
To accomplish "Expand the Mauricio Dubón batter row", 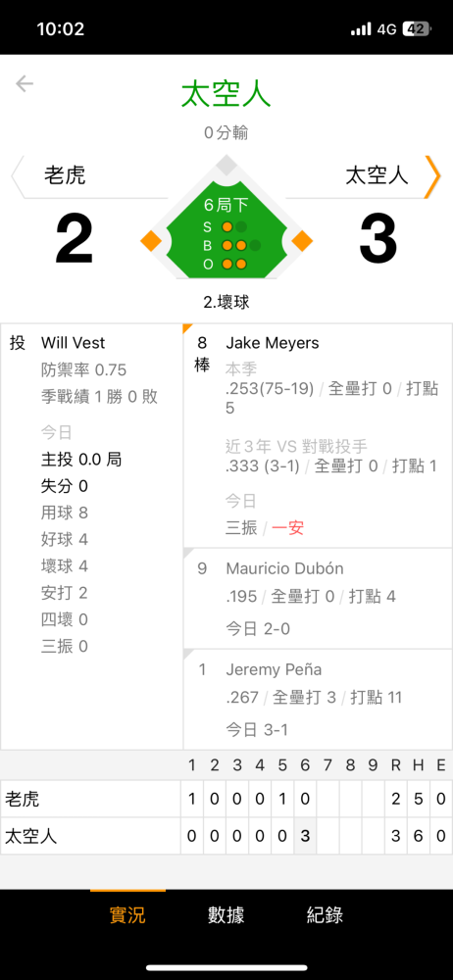I will pyautogui.click(x=318, y=598).
